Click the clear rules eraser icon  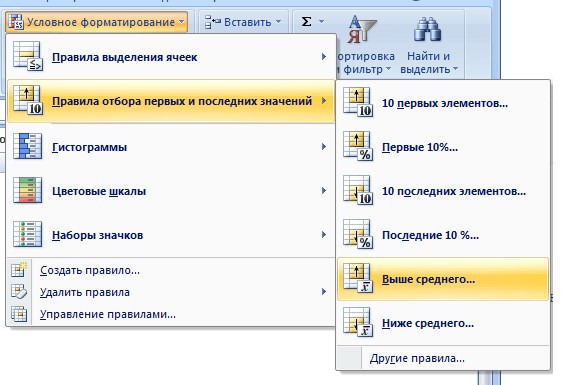point(19,292)
